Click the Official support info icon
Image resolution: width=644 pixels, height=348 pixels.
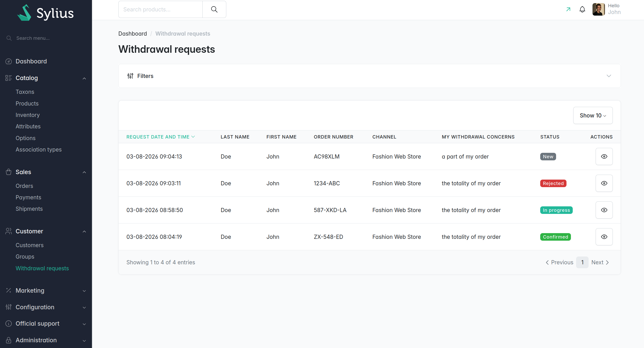(x=9, y=324)
